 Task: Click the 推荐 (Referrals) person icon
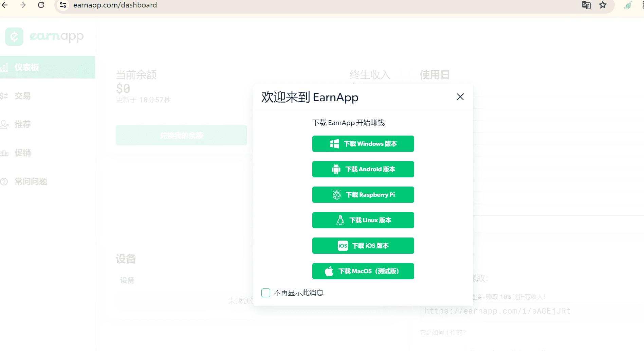coord(5,124)
